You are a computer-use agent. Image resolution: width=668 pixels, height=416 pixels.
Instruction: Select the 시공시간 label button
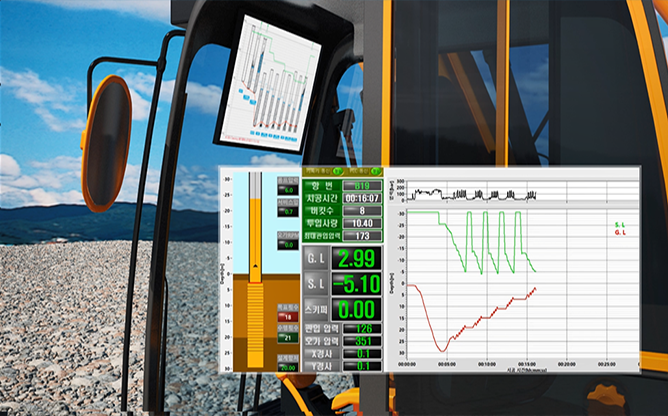point(322,198)
